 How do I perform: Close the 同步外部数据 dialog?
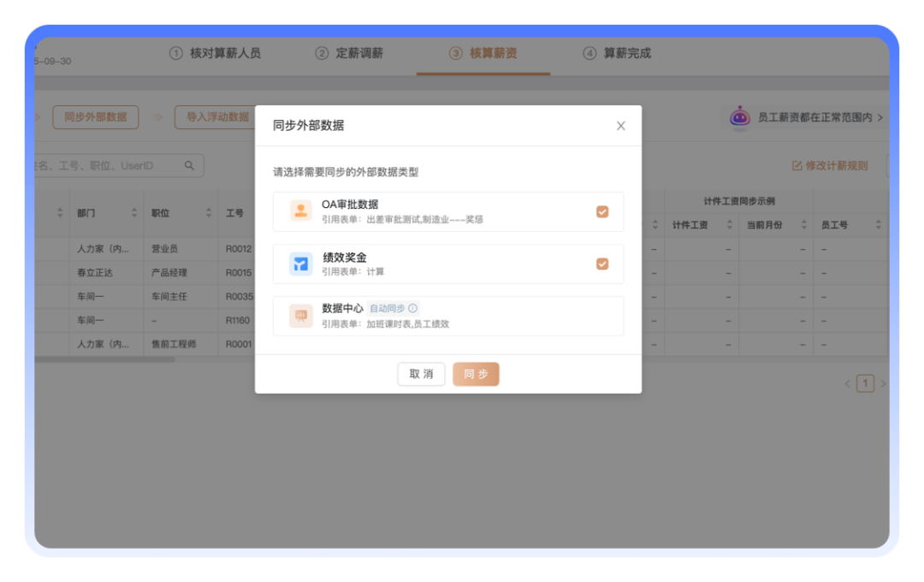(x=621, y=126)
